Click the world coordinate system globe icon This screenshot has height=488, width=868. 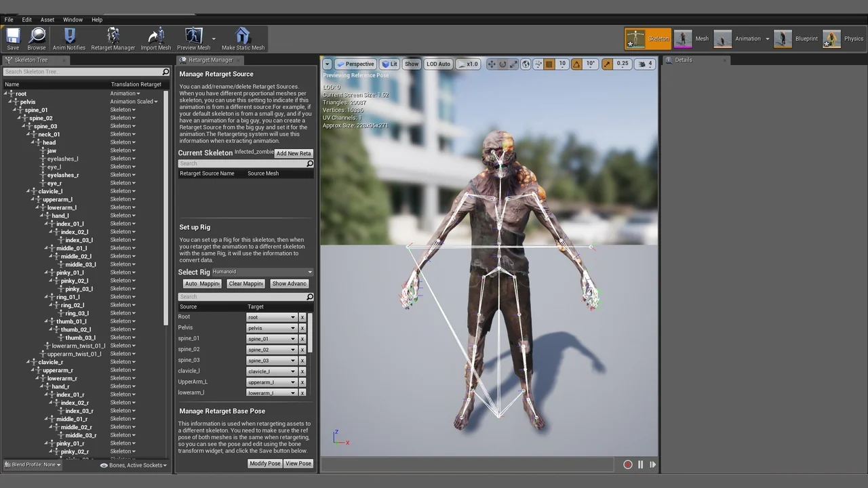pos(526,64)
